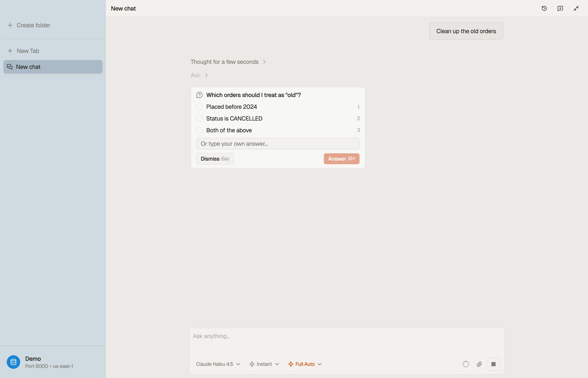Click the lightning icon next to Instant
The width and height of the screenshot is (588, 378).
[252, 364]
